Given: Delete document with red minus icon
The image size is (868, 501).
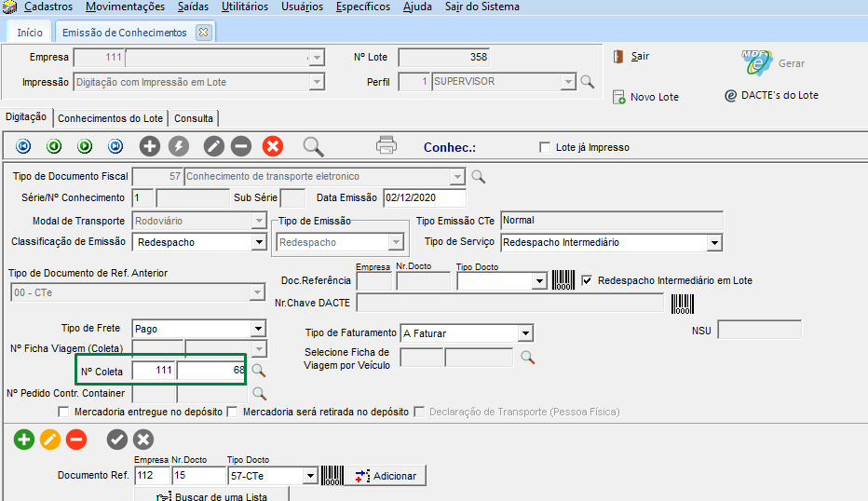Looking at the screenshot, I should click(76, 440).
